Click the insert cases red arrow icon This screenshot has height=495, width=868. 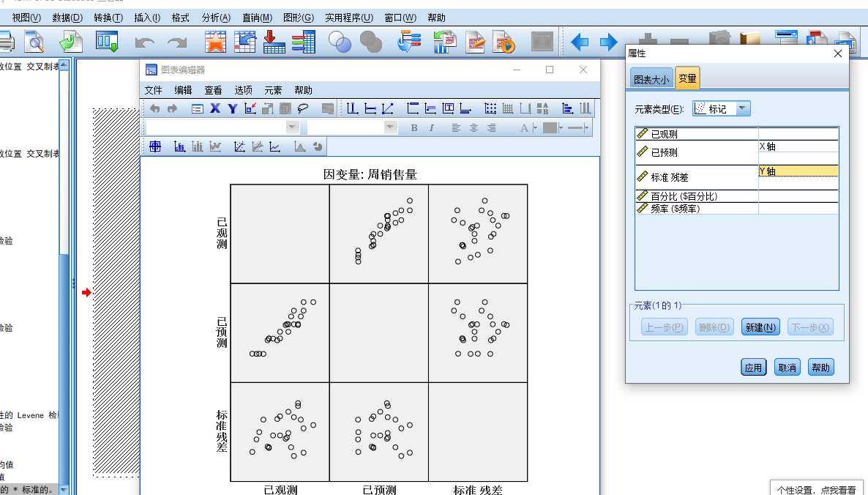pos(274,42)
